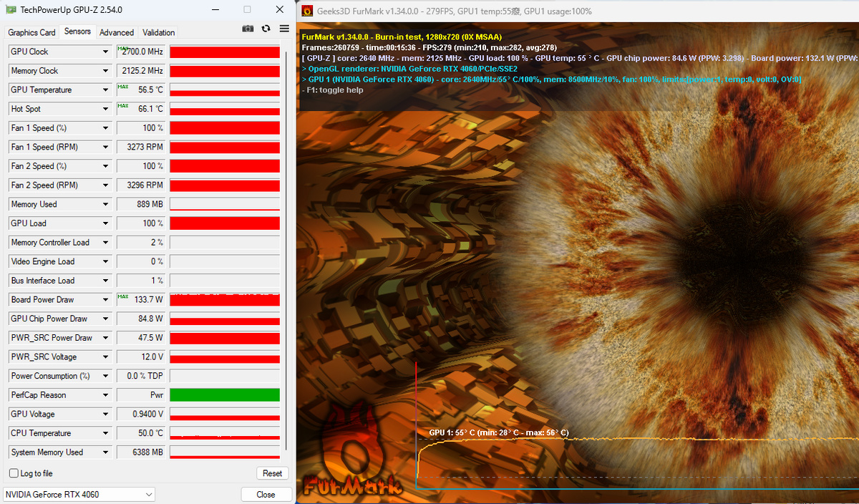Click the GPU-Z screenshot camera icon
859x504 pixels.
pos(248,29)
